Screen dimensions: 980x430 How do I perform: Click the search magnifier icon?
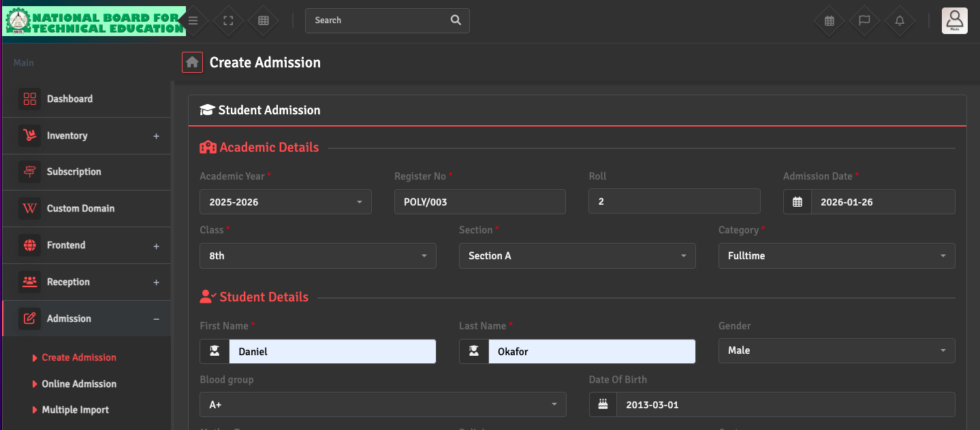click(x=456, y=20)
